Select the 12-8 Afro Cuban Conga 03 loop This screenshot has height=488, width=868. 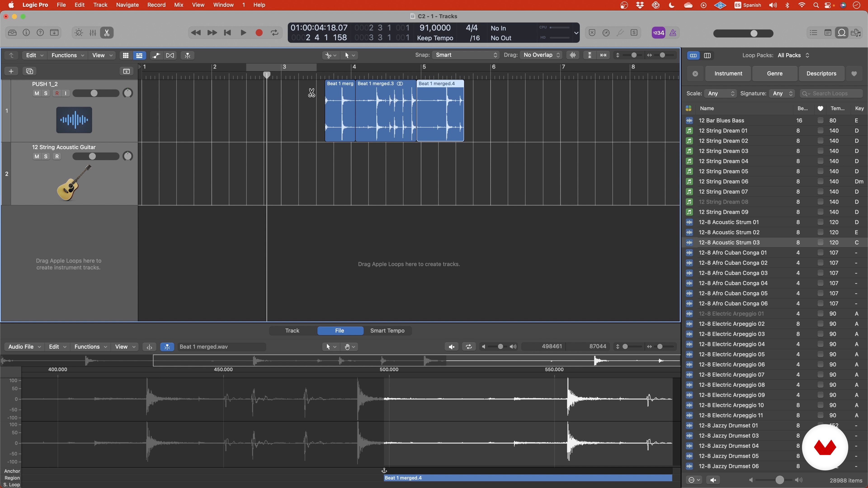tap(775, 273)
